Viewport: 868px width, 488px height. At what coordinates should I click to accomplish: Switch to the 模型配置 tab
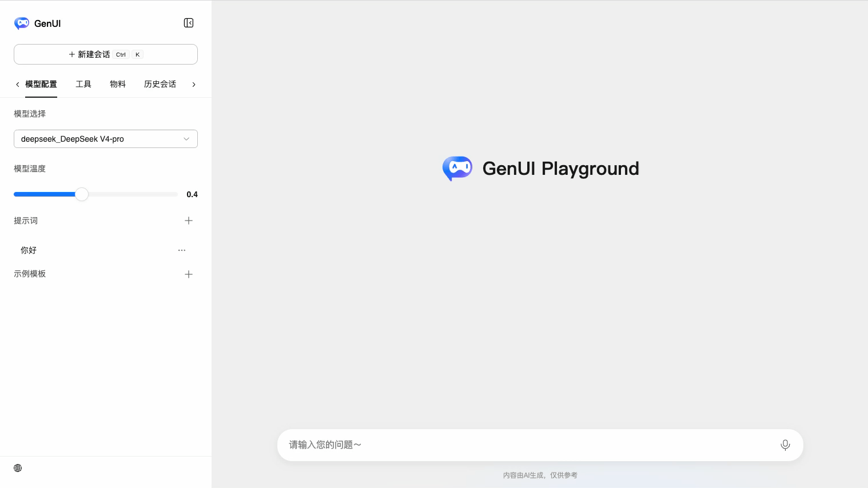(x=41, y=84)
